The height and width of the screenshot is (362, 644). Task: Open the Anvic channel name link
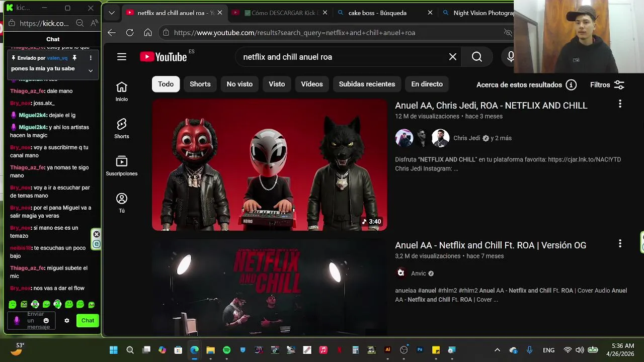pos(419,274)
